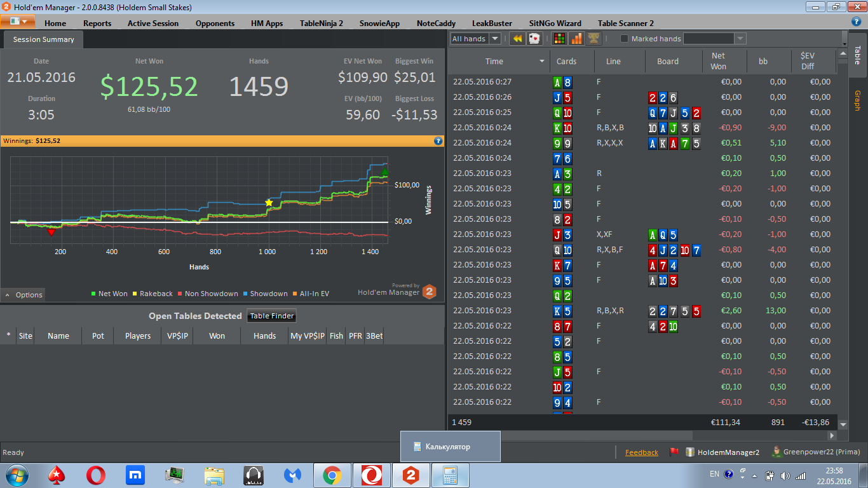Select the Session Summary tab
Viewport: 868px width, 488px height.
43,39
